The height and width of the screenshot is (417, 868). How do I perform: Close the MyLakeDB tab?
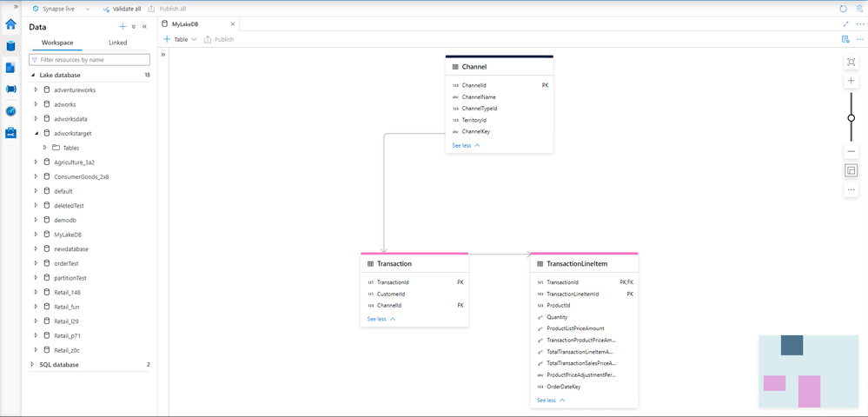[x=233, y=23]
